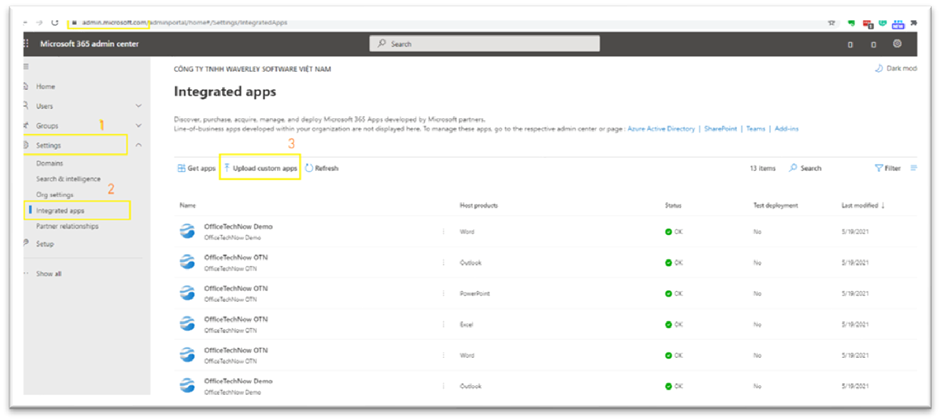Click the Refresh circular arrow icon
The height and width of the screenshot is (420, 940).
(x=309, y=168)
